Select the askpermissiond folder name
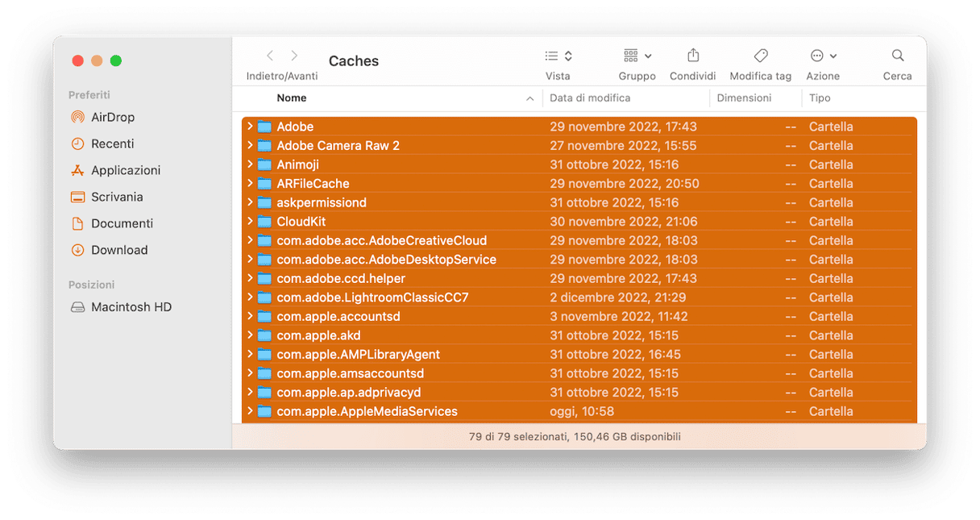 [322, 202]
